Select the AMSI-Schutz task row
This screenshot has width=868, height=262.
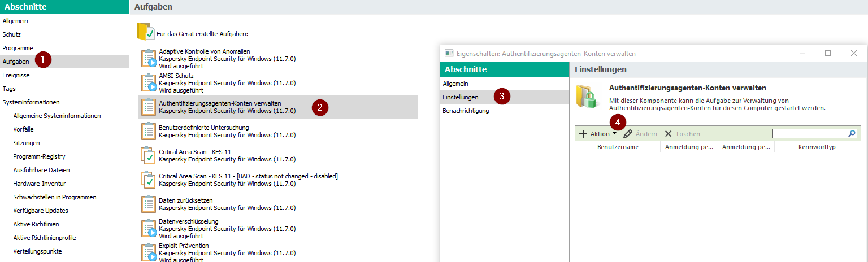(278, 82)
